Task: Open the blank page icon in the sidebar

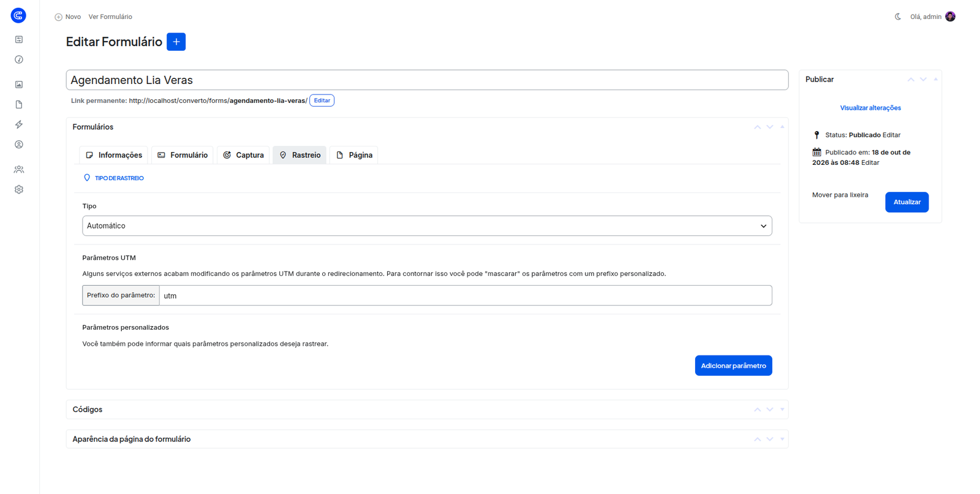Action: (19, 105)
